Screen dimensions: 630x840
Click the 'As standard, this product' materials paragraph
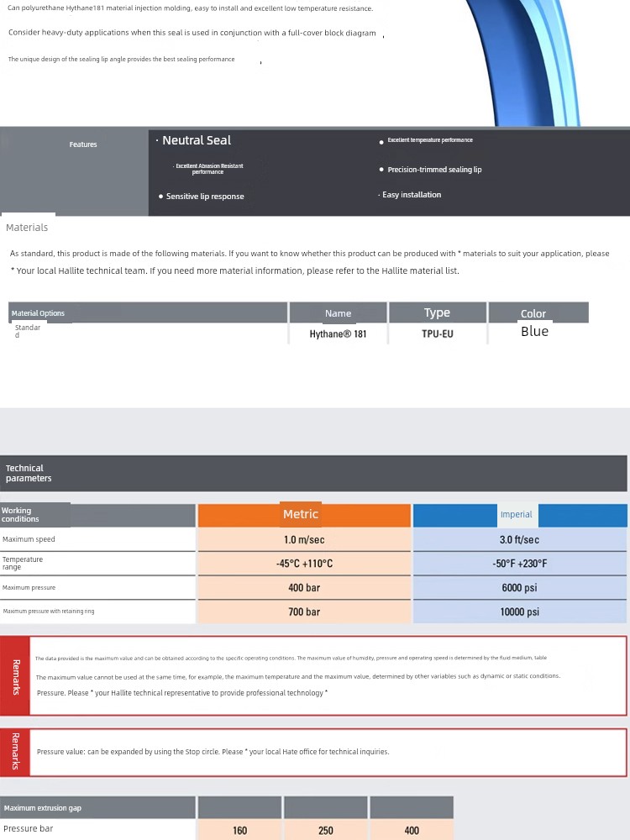(309, 254)
